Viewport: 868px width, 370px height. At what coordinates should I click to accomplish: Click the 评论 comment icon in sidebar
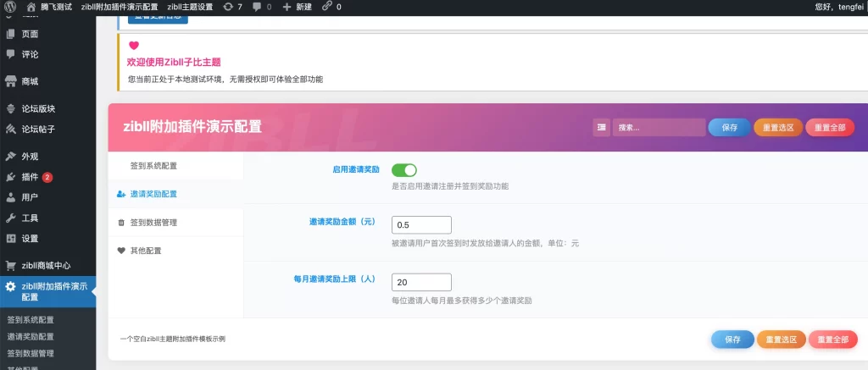10,54
